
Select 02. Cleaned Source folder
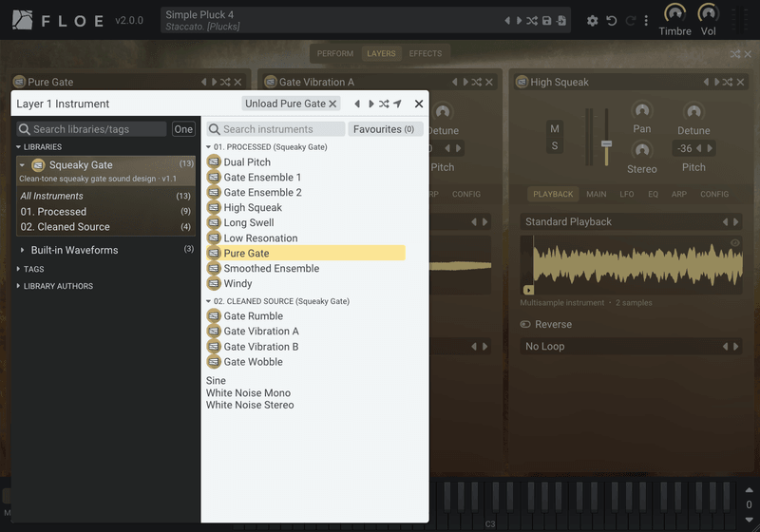tap(105, 227)
